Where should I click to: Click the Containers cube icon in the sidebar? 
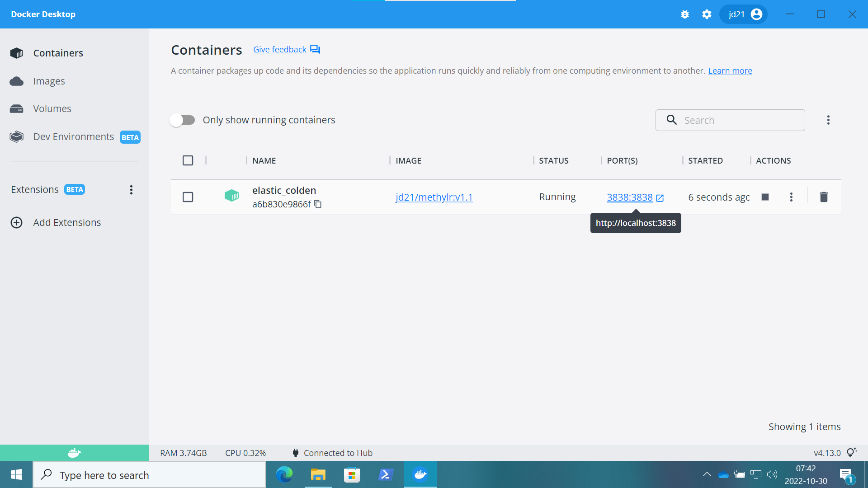(x=17, y=53)
